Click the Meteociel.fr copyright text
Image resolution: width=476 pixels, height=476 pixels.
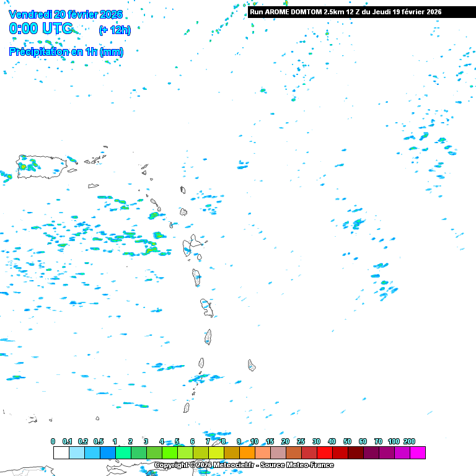244,465
